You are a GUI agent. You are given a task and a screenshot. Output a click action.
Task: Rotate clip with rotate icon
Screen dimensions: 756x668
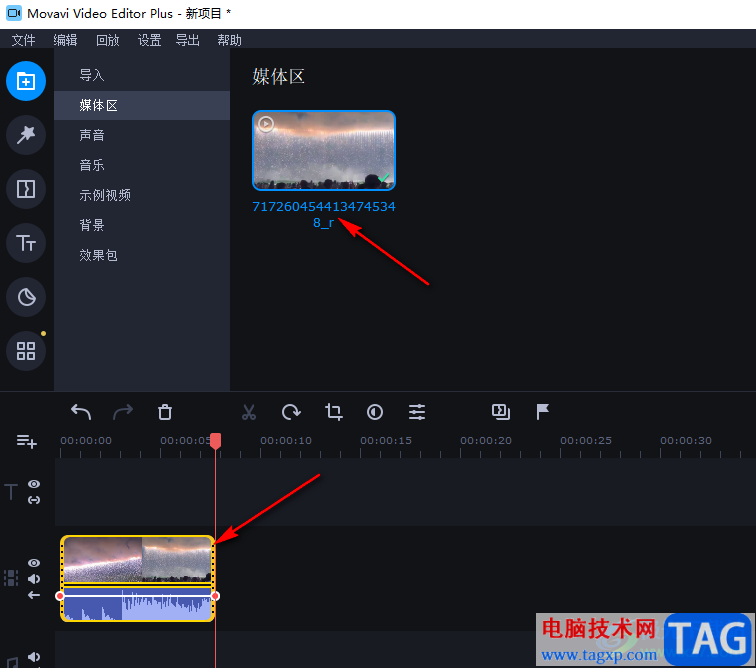coord(291,412)
